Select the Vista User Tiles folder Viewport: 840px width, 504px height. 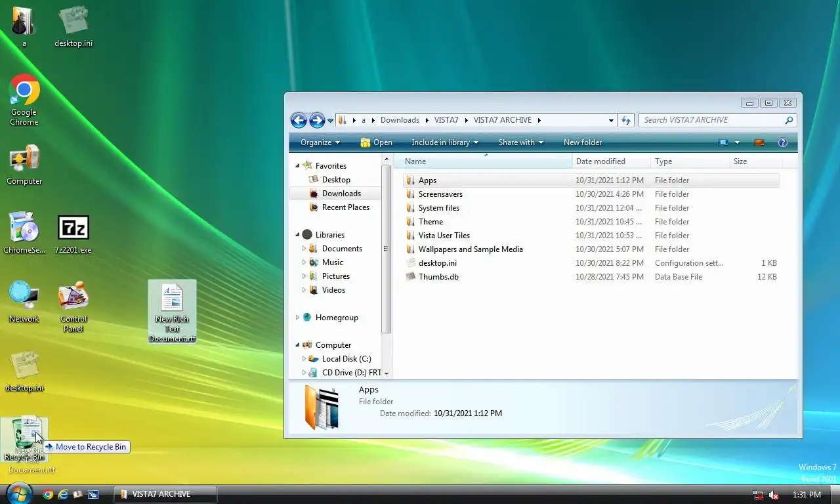[x=591, y=236]
